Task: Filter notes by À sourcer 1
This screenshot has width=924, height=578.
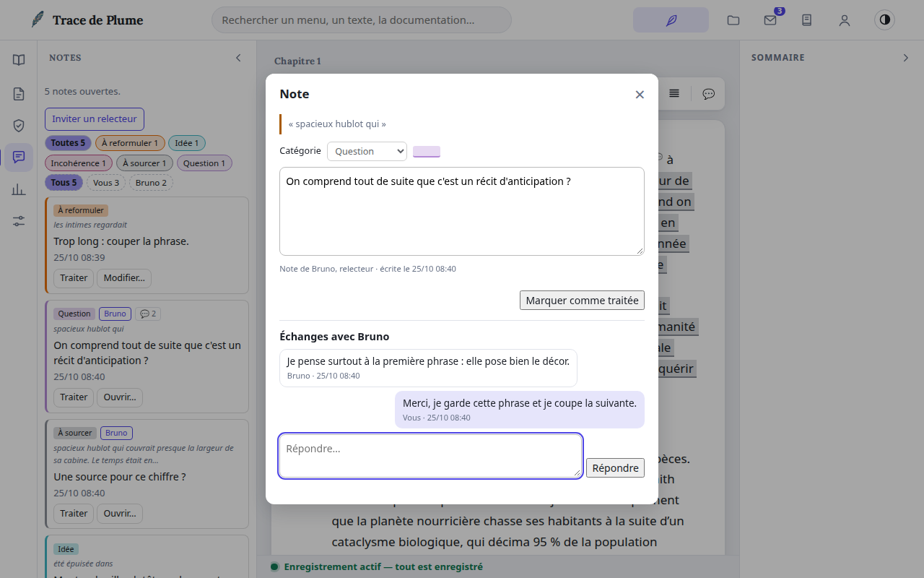Action: pyautogui.click(x=144, y=163)
